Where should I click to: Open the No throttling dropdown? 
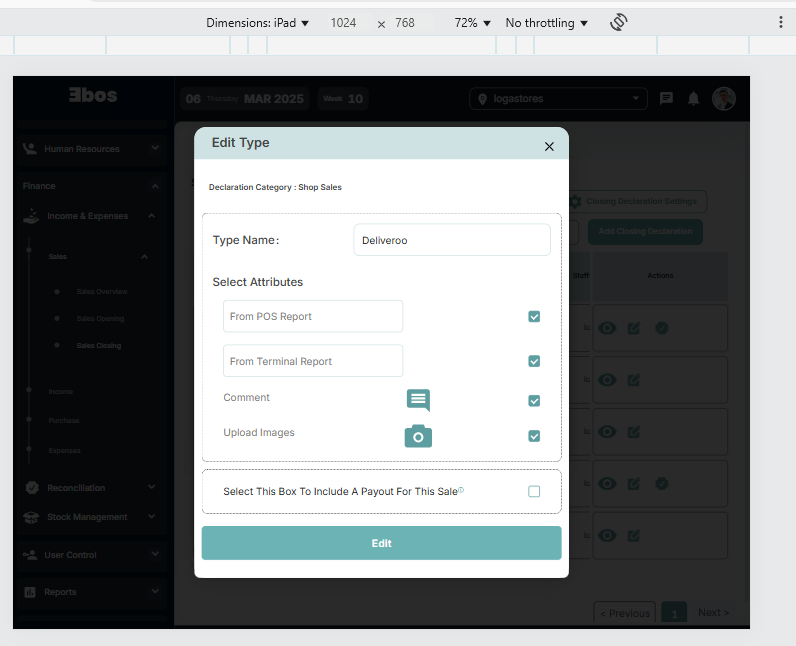pos(546,23)
